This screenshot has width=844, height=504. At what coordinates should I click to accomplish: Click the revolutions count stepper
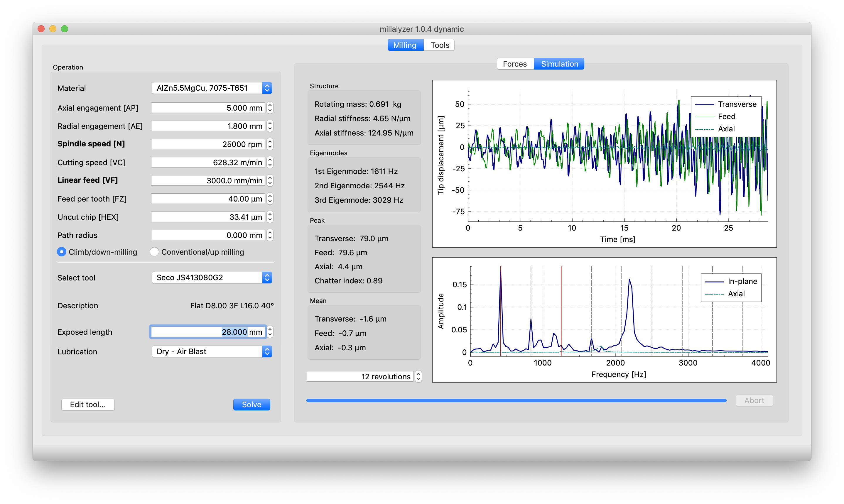click(418, 376)
